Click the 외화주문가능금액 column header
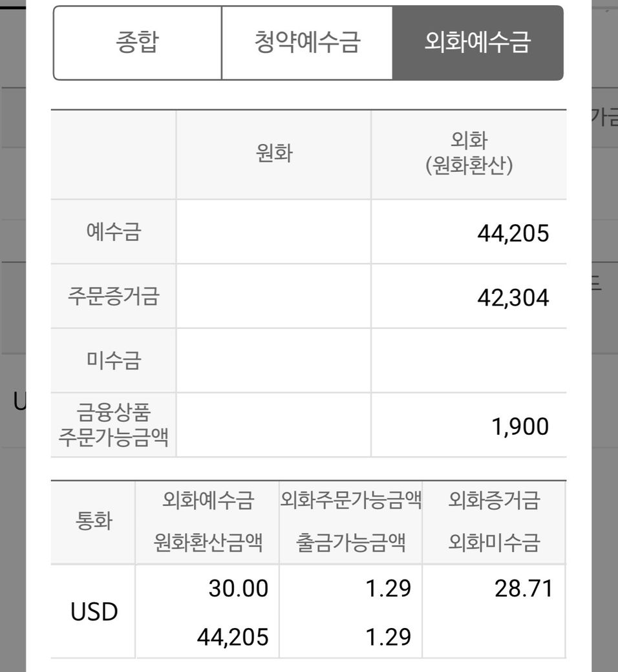Viewport: 618px width, 672px height. pyautogui.click(x=351, y=501)
